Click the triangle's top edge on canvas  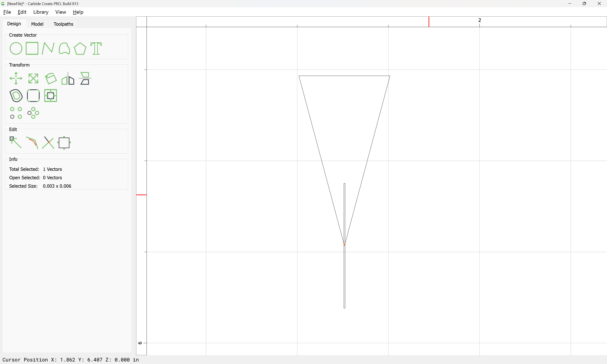pyautogui.click(x=344, y=76)
